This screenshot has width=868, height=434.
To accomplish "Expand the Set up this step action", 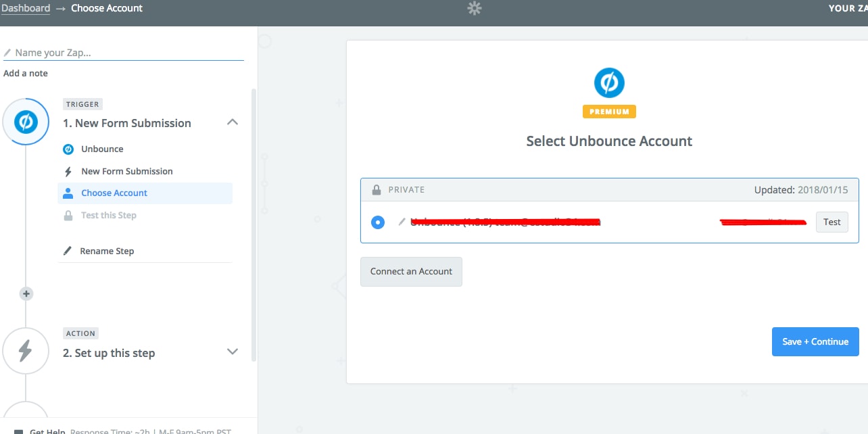I will 233,352.
